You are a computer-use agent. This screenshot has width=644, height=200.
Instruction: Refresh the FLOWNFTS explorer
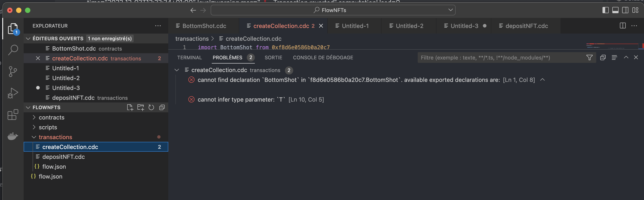point(151,107)
